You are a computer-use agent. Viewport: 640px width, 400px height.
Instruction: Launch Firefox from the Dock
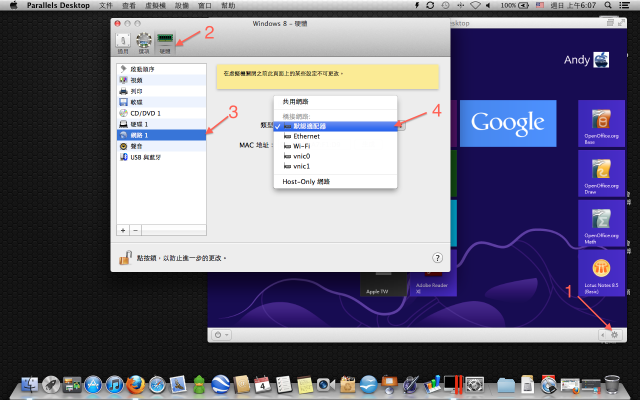[136, 384]
